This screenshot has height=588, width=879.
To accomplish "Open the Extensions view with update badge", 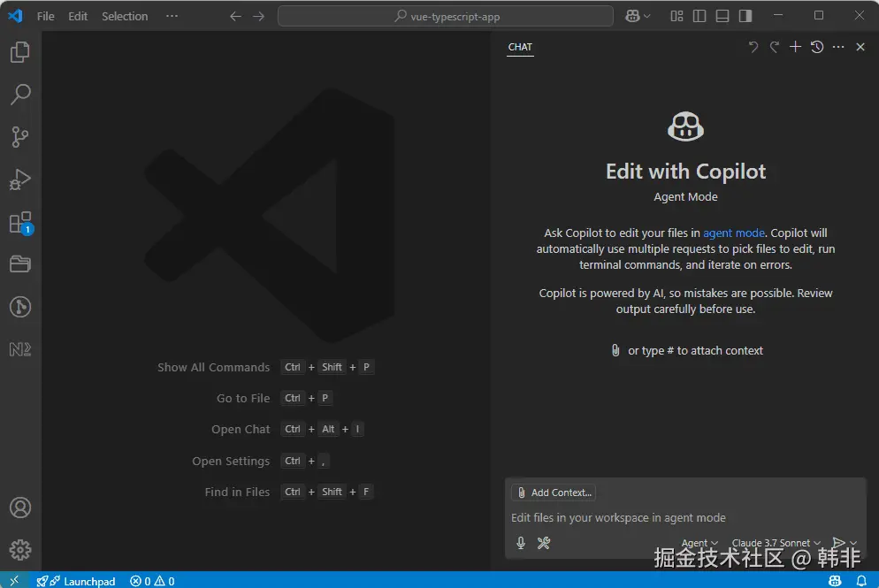I will 20,223.
